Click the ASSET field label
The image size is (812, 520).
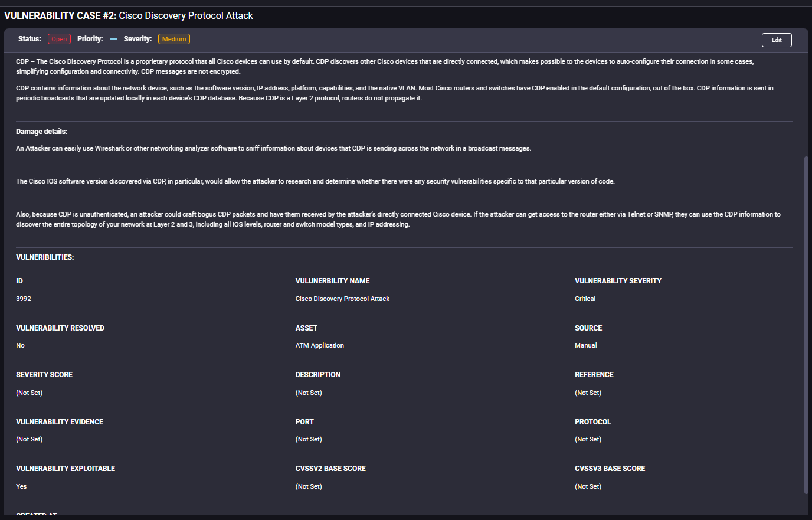306,328
